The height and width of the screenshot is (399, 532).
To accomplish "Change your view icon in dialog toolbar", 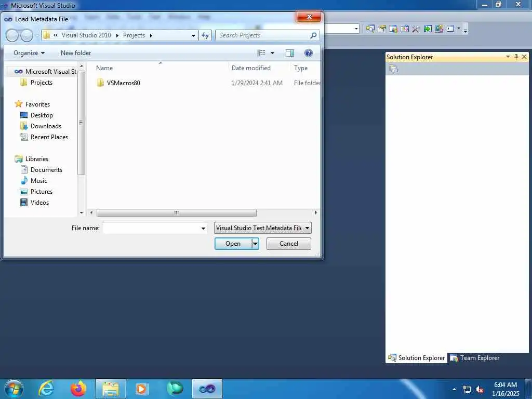I will [261, 53].
